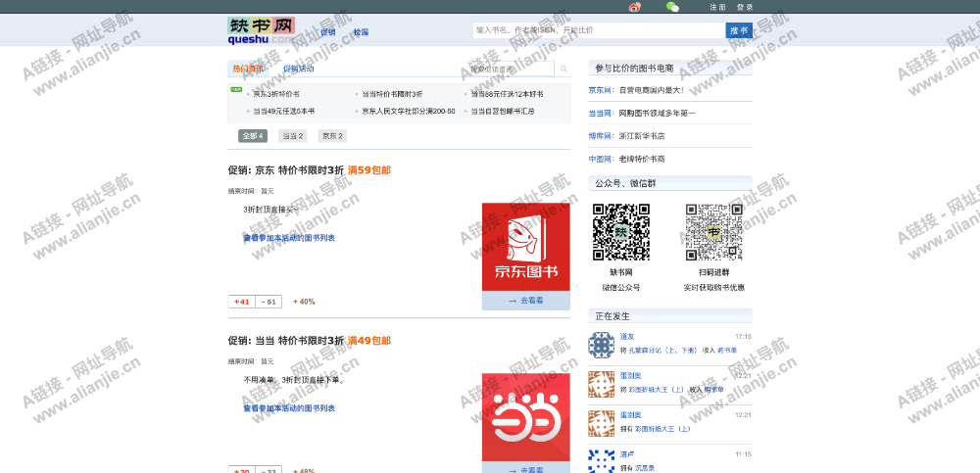Open 促销 in the header navigation
Viewport: 980px width, 473px height.
pyautogui.click(x=328, y=32)
